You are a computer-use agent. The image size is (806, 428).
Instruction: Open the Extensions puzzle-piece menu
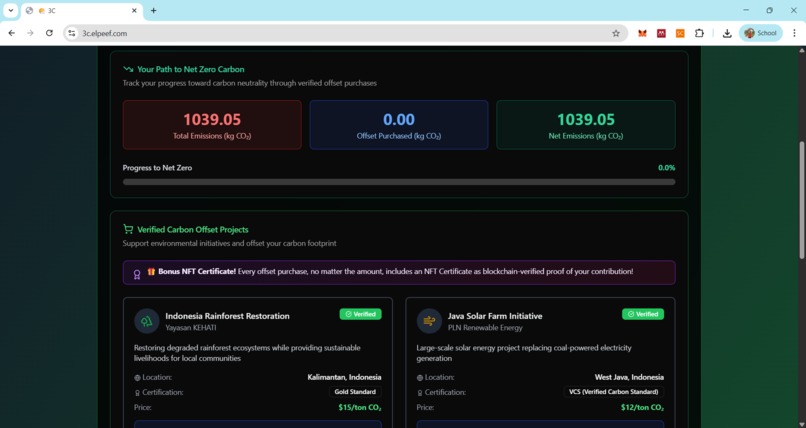(x=699, y=33)
